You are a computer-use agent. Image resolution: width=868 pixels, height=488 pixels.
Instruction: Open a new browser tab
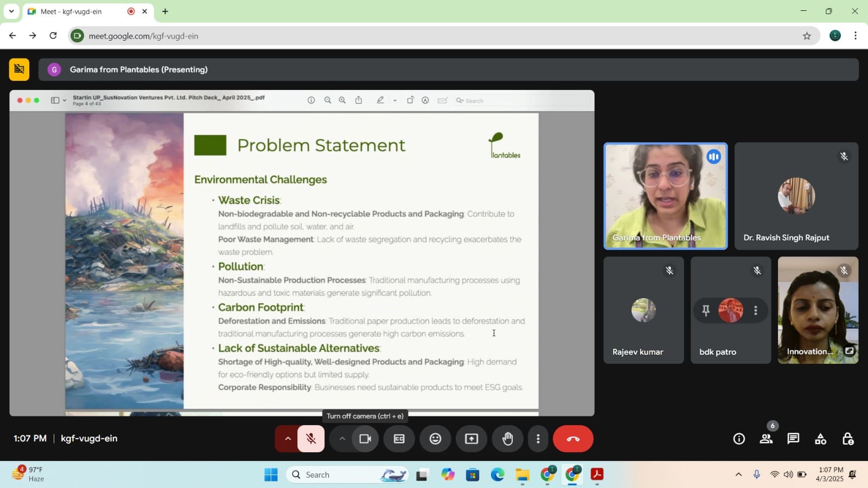point(165,11)
